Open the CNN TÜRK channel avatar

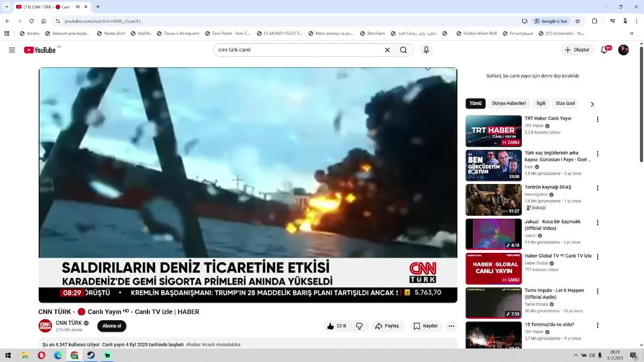tap(45, 326)
